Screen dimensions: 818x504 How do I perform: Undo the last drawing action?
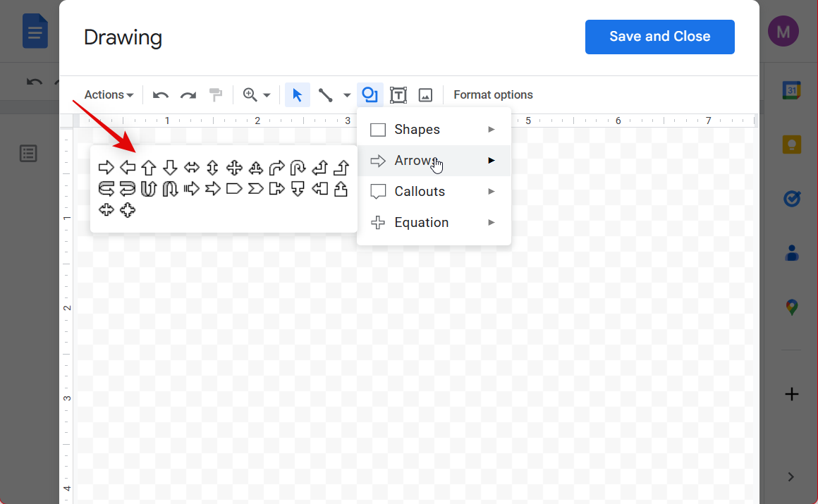point(161,95)
